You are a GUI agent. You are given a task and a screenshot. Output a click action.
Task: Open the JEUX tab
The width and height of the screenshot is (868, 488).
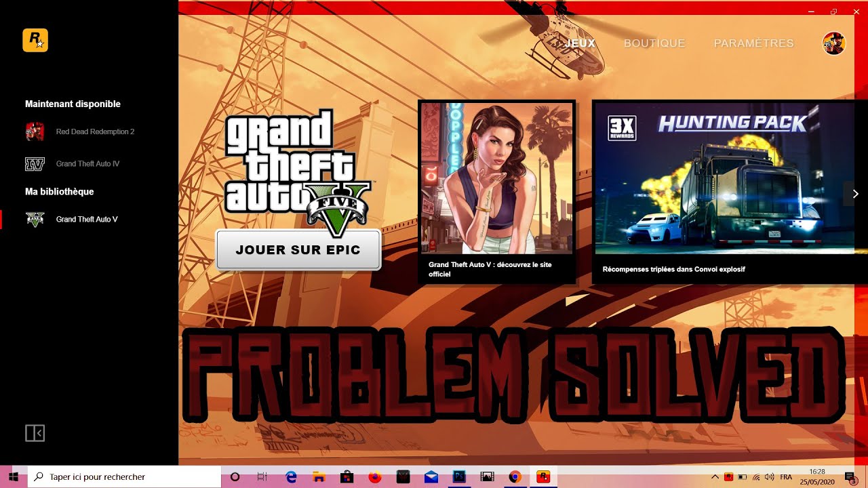click(x=580, y=43)
